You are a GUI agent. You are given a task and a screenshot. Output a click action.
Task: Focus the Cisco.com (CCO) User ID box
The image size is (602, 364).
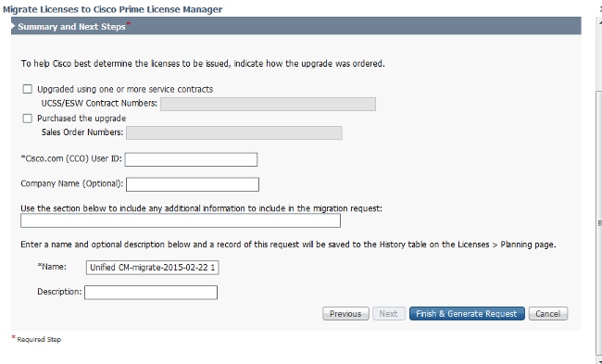[x=191, y=159]
